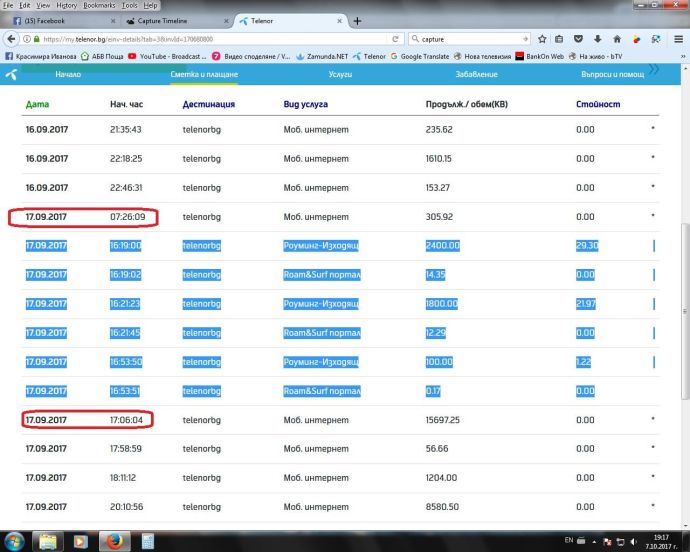The image size is (690, 552).
Task: Launch Firefox from the Windows taskbar
Action: coord(112,541)
